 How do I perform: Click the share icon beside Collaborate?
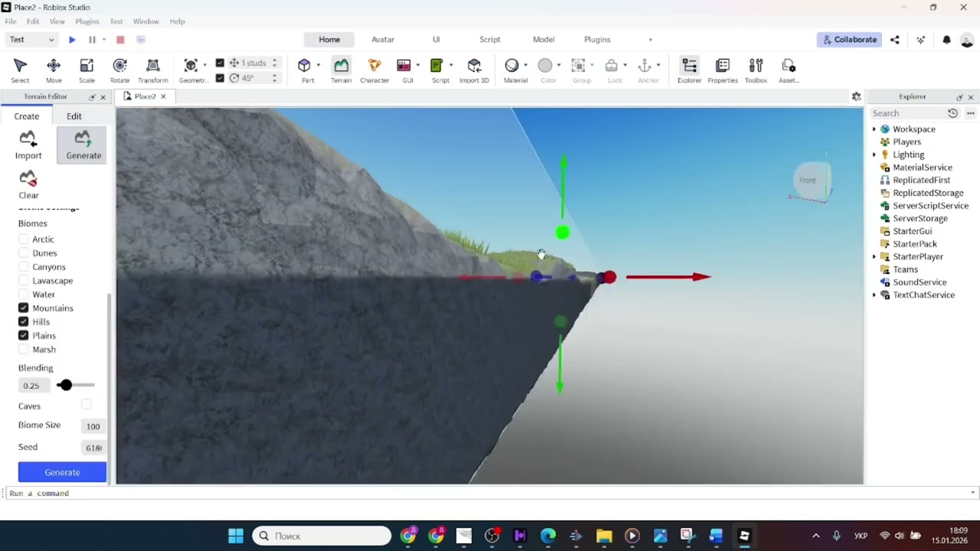[894, 40]
